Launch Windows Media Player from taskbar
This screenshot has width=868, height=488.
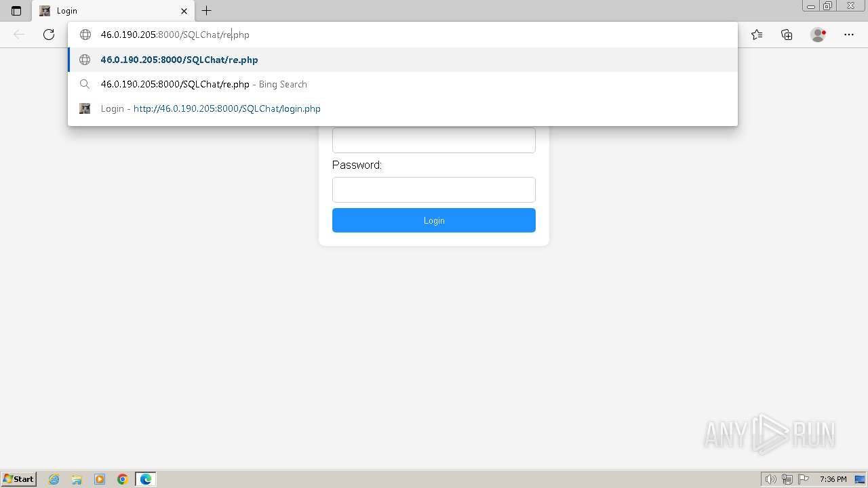100,479
